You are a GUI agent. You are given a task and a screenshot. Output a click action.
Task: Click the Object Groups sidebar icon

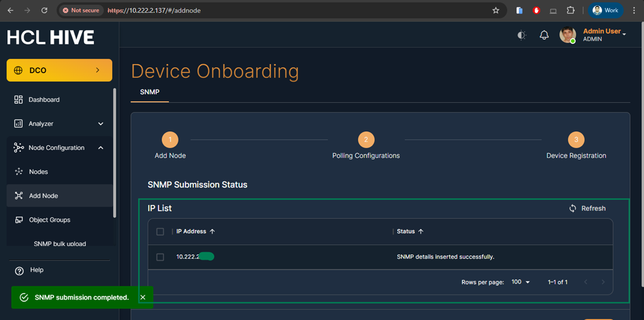[18, 220]
